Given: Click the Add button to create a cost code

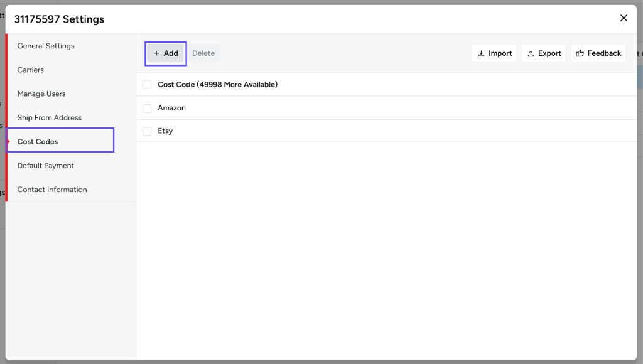Looking at the screenshot, I should 165,53.
